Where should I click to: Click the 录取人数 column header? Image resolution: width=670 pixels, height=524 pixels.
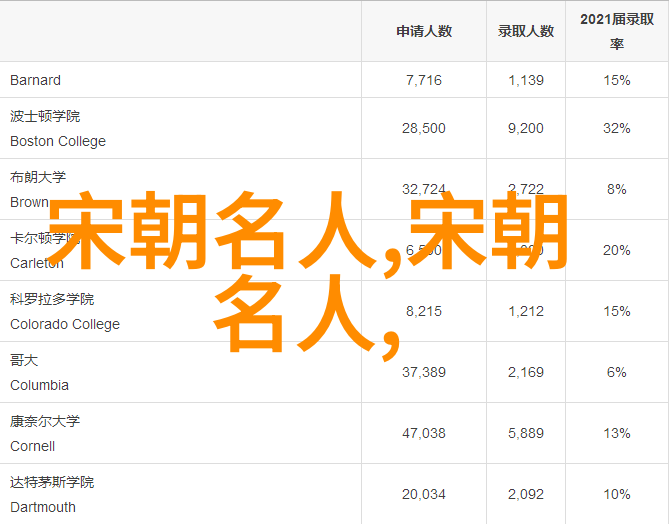526,31
